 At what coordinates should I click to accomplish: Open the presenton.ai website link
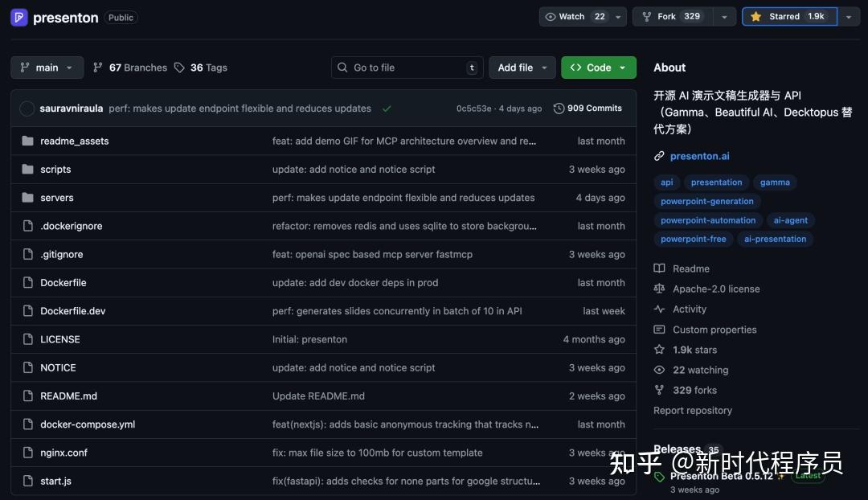699,156
